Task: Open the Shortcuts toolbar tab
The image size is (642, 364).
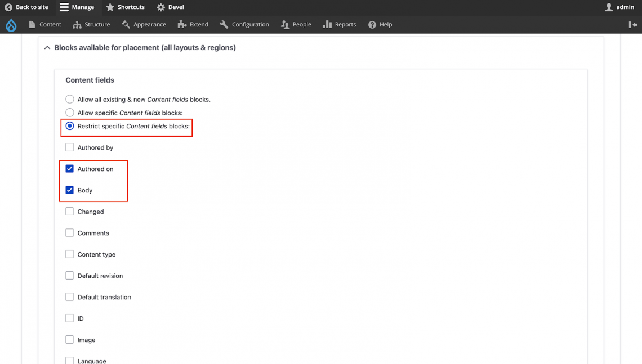Action: click(x=125, y=7)
